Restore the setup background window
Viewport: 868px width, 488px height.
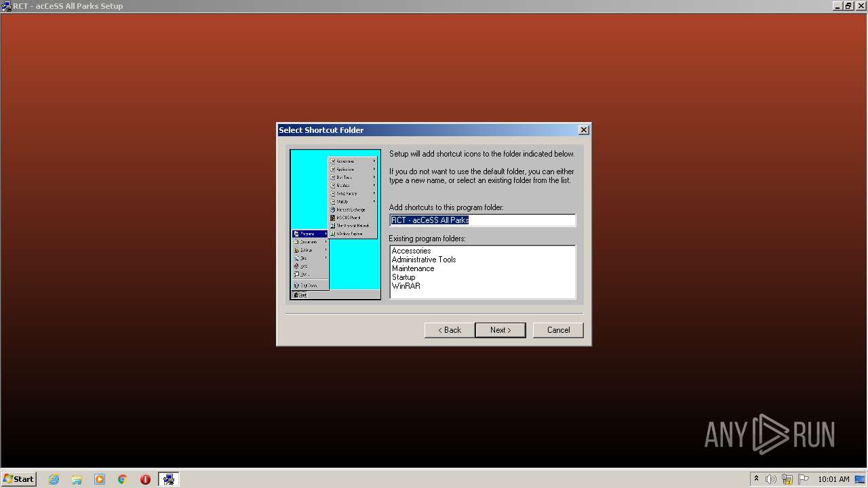pyautogui.click(x=848, y=6)
